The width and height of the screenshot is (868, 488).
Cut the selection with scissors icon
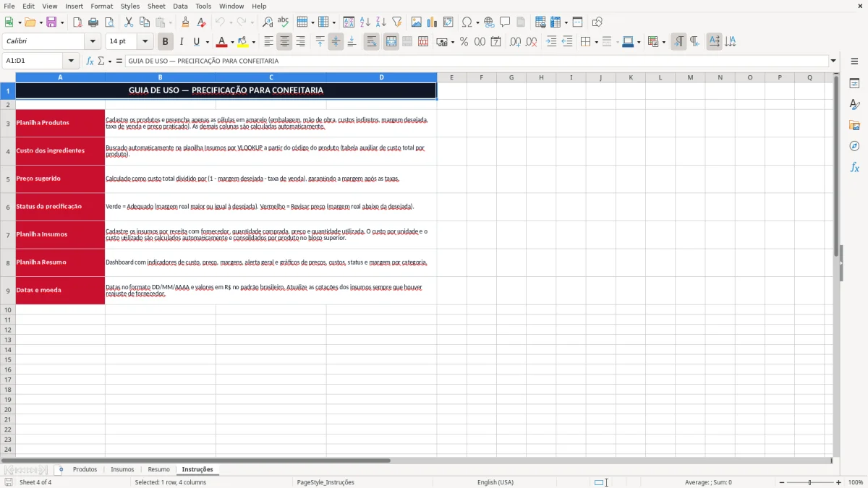pos(128,22)
